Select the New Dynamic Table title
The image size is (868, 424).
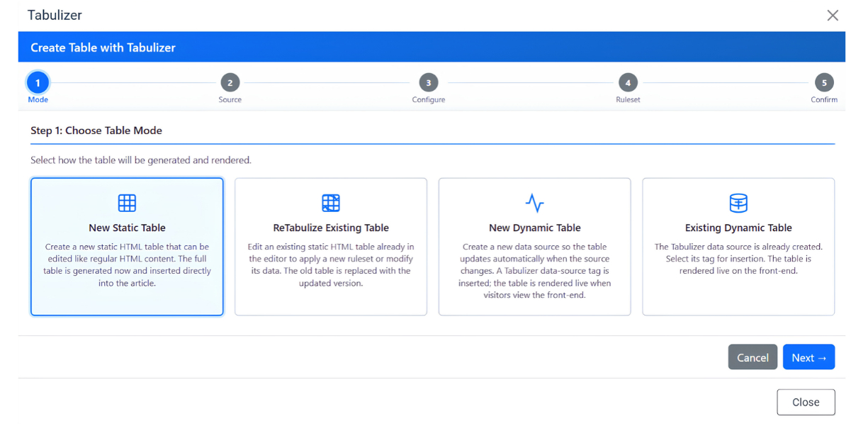pyautogui.click(x=535, y=228)
